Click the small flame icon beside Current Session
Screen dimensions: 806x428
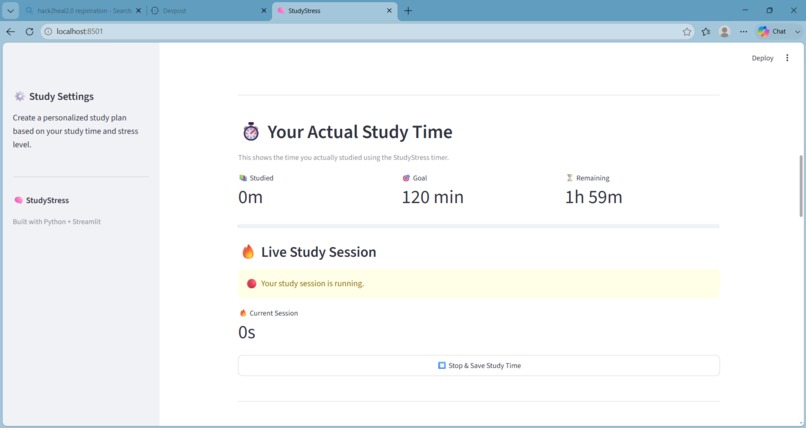[x=243, y=313]
